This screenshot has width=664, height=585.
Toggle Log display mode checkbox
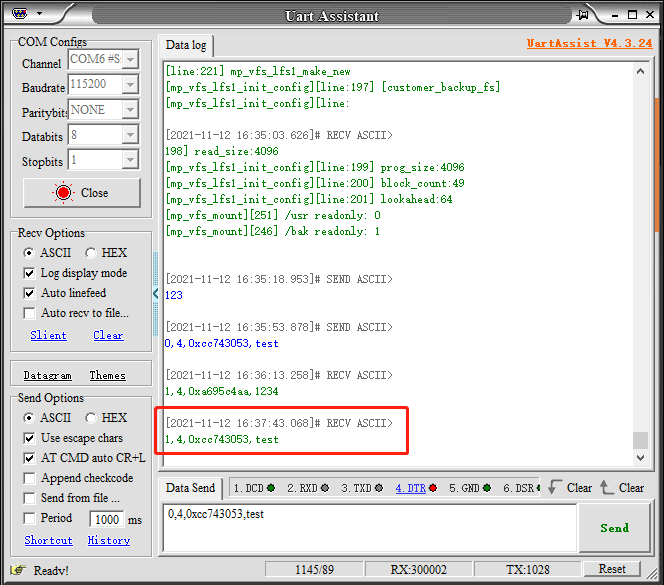(x=29, y=273)
